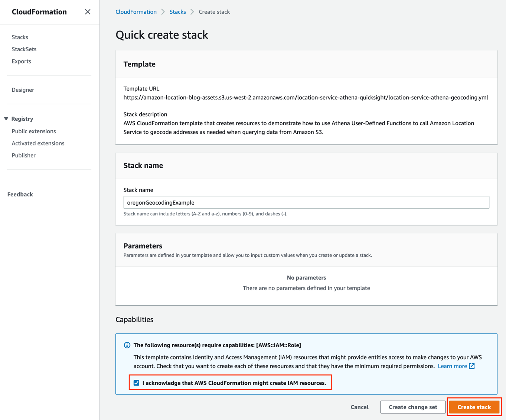The image size is (506, 420).
Task: Open Activated extensions under Registry
Action: [38, 143]
